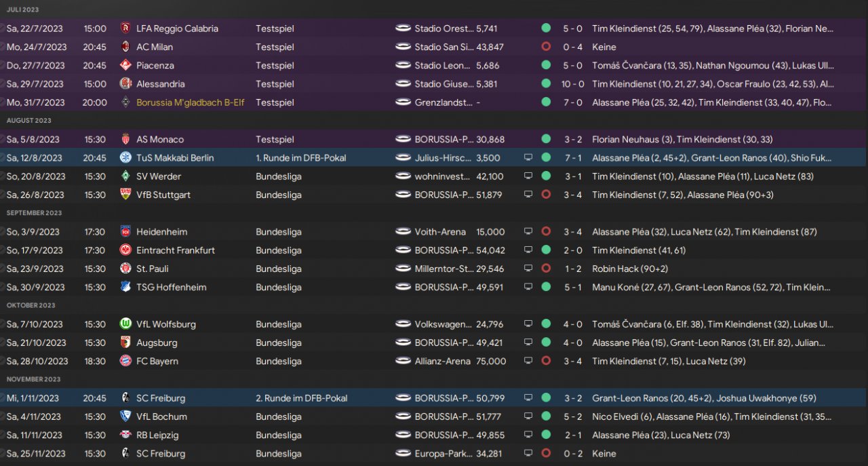Click the Eintracht Frankfurt club crest
Screen dimensions: 868x466
click(125, 250)
